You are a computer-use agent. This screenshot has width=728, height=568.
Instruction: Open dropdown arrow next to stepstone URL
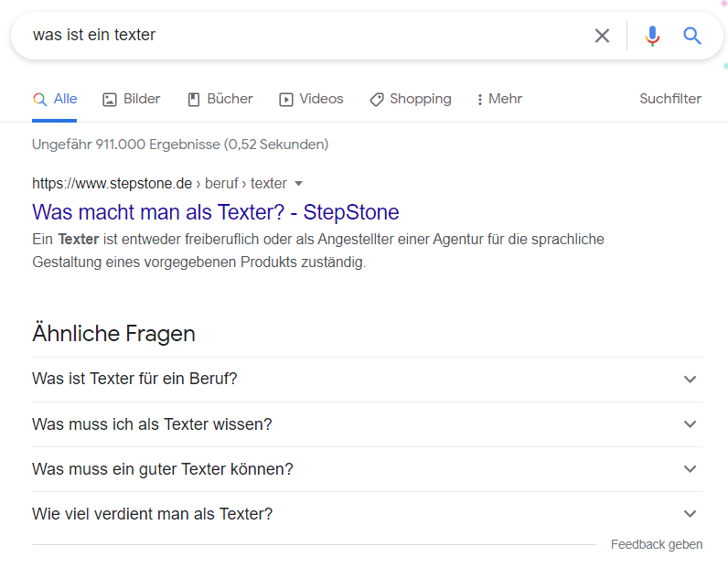click(299, 184)
